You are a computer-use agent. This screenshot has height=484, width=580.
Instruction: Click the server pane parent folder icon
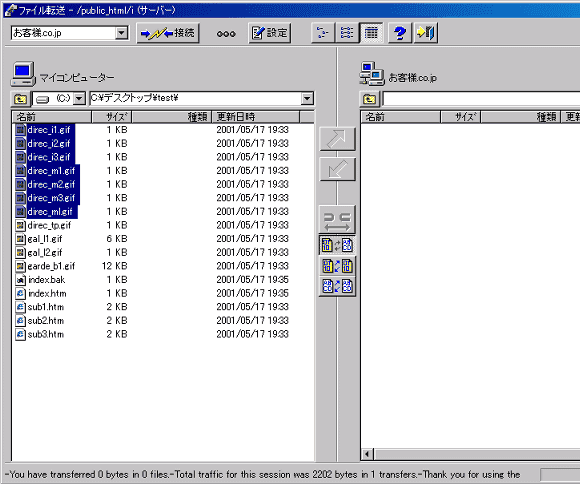point(369,99)
